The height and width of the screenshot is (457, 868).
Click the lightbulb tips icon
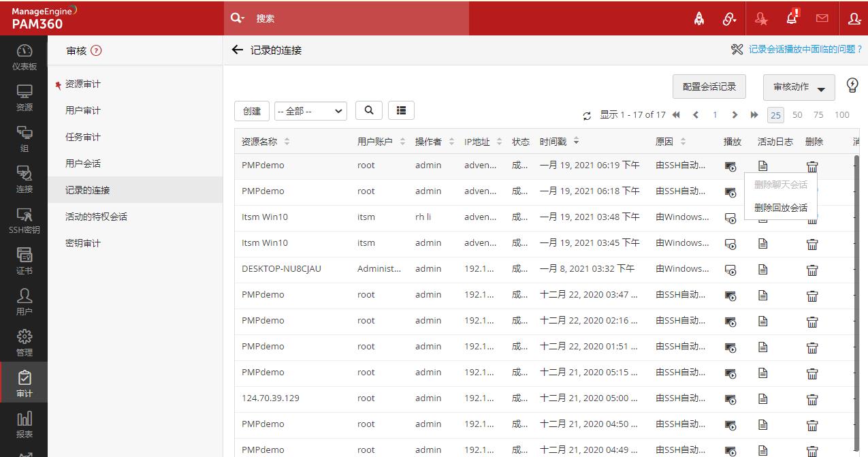pos(852,85)
